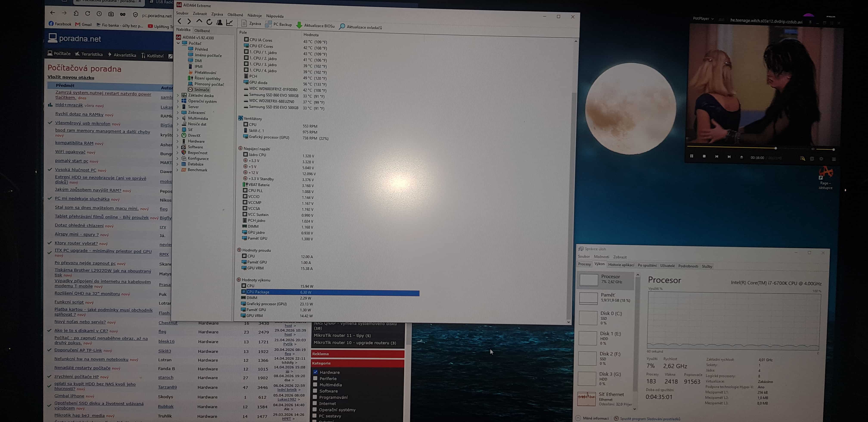Open the Zpráva report toolbar button

click(x=251, y=24)
